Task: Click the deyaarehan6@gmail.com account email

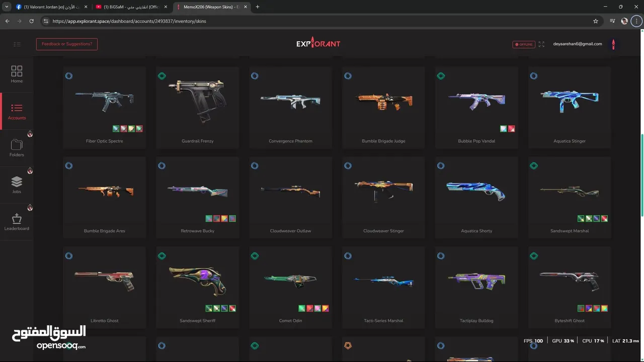Action: [x=578, y=44]
